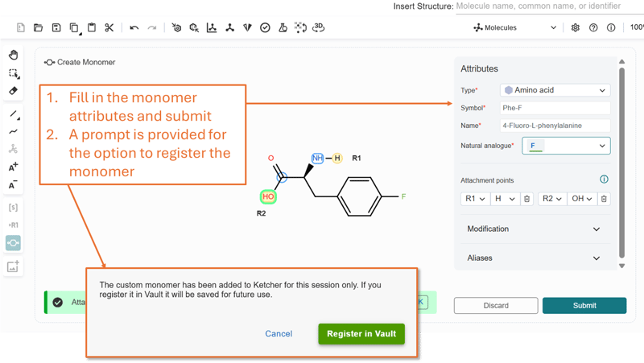The height and width of the screenshot is (363, 644).
Task: Expand the Aliases section
Action: (534, 258)
